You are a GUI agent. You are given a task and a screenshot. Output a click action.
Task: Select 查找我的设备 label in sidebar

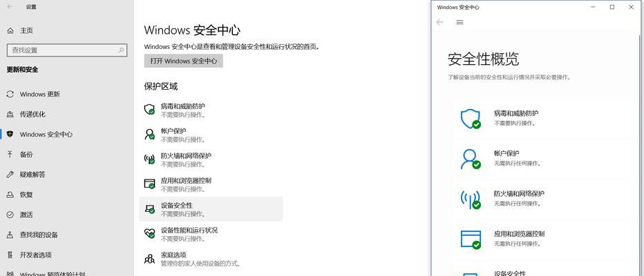[x=39, y=235]
